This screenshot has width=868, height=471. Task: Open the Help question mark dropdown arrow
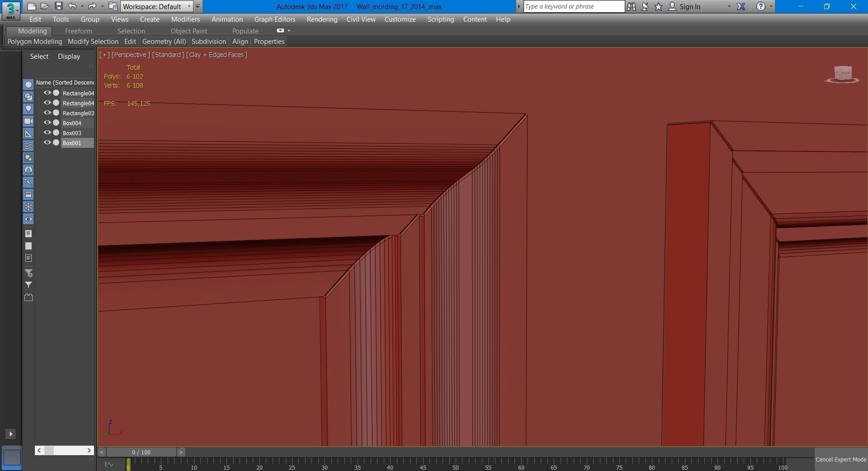pyautogui.click(x=771, y=6)
